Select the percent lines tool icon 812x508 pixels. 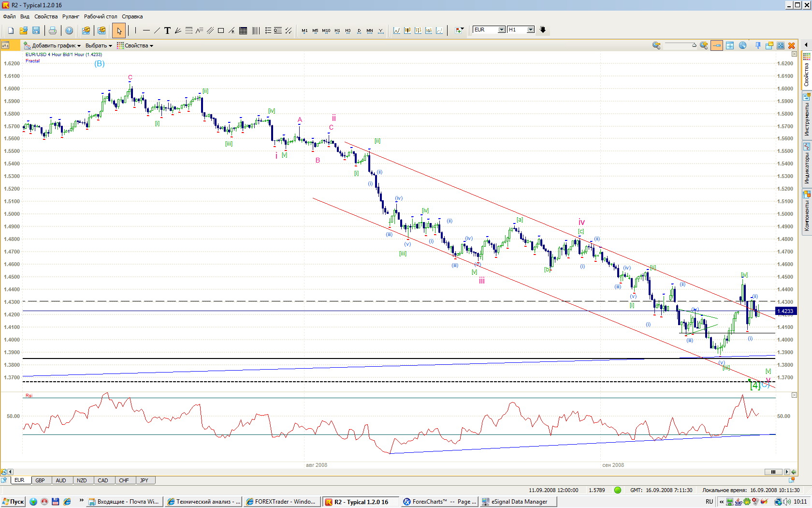(x=278, y=30)
